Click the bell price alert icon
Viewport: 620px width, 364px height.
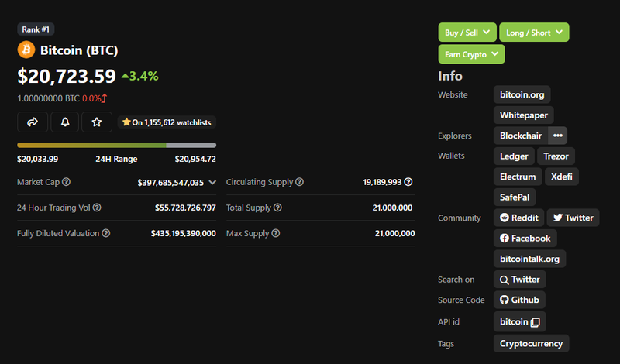tap(64, 122)
